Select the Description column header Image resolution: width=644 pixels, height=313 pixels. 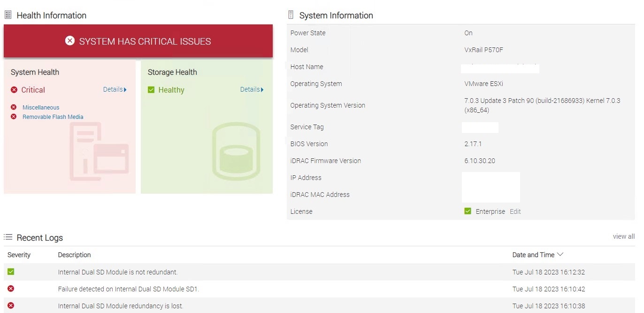point(74,254)
